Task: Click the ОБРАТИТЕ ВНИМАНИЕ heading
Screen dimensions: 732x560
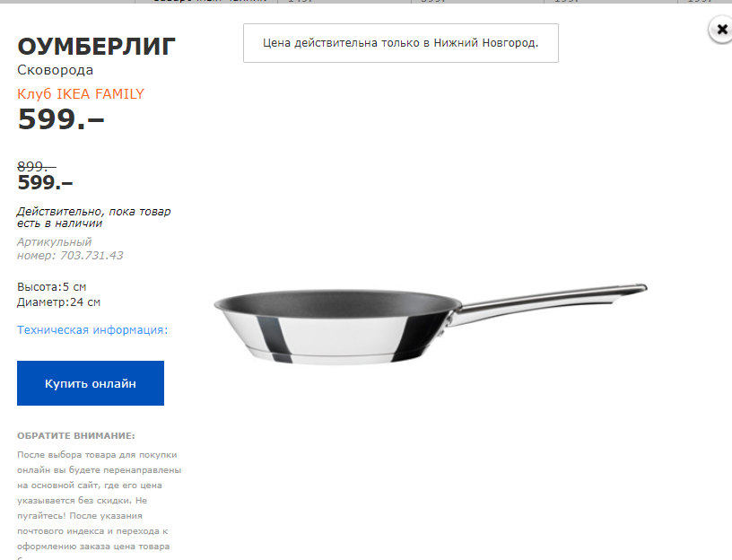Action: click(x=76, y=436)
